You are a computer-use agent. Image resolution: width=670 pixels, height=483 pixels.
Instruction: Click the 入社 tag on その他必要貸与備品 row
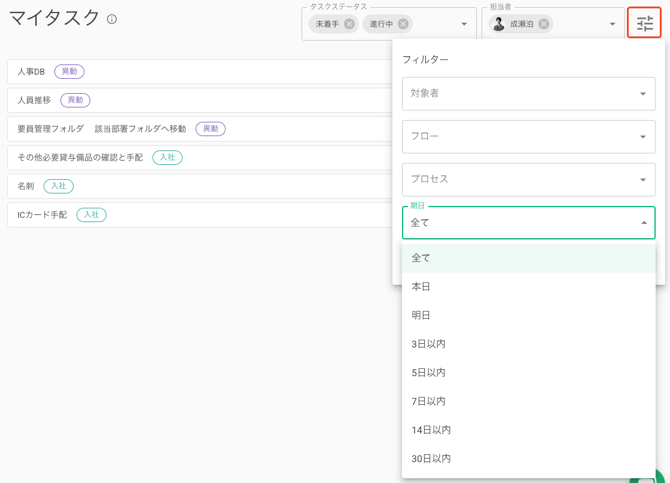pyautogui.click(x=168, y=157)
